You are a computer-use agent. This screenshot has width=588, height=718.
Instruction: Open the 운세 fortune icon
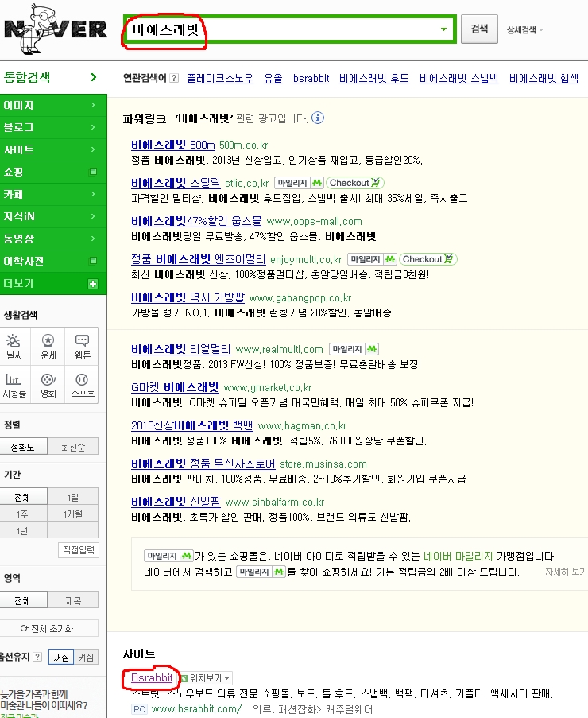[48, 347]
